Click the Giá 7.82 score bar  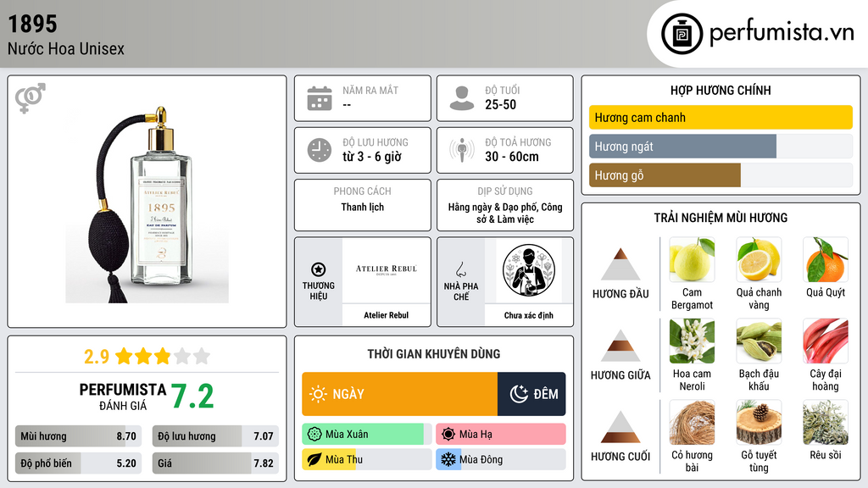[215, 463]
